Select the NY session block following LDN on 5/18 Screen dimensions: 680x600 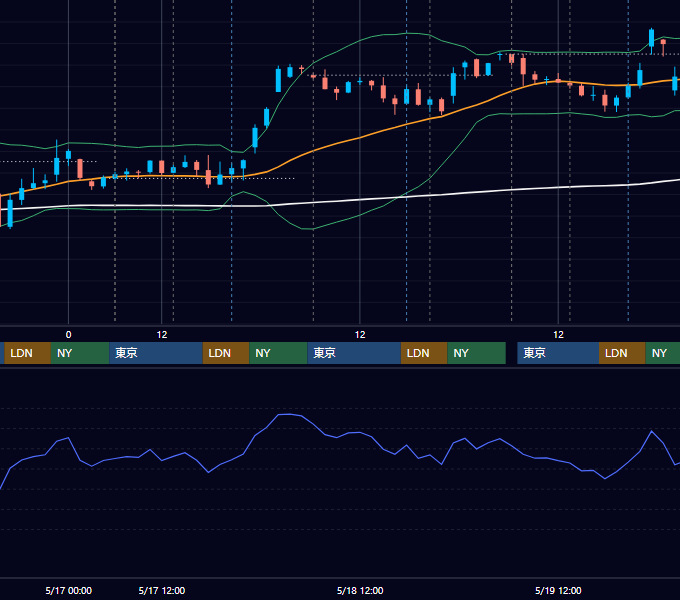click(x=477, y=353)
